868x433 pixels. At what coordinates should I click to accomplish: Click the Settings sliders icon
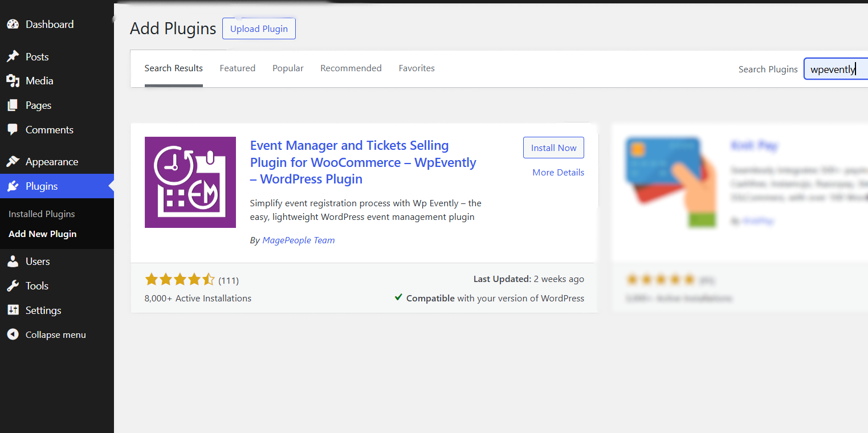point(13,311)
